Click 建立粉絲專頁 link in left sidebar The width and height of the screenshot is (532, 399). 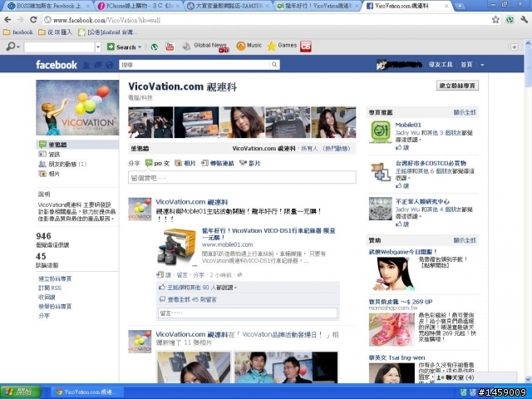tap(55, 279)
